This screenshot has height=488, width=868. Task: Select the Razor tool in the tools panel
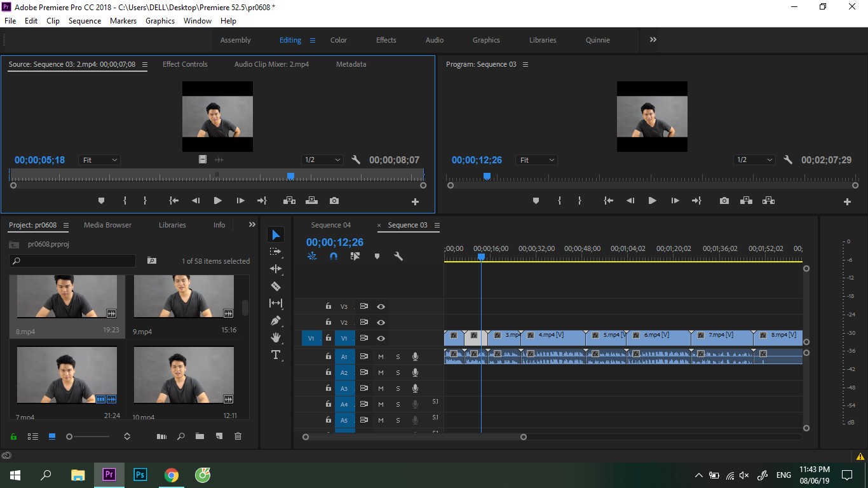pos(276,286)
